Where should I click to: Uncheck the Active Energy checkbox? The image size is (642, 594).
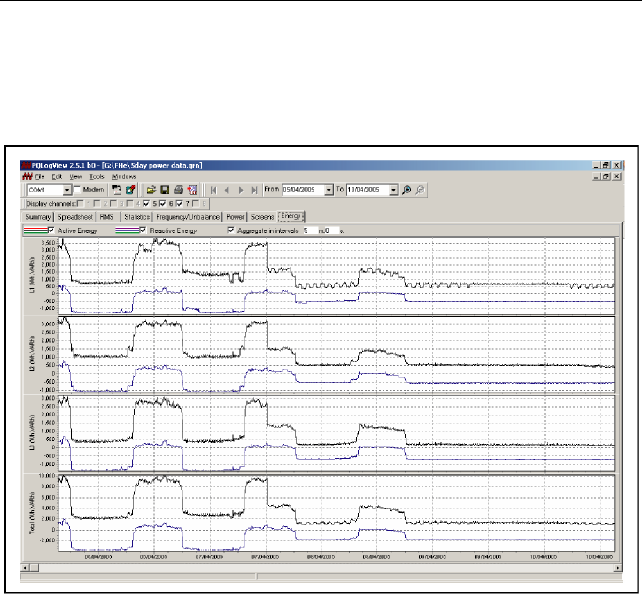click(52, 229)
